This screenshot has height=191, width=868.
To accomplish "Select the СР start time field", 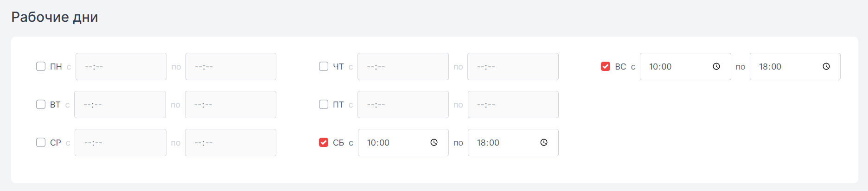I will point(121,142).
